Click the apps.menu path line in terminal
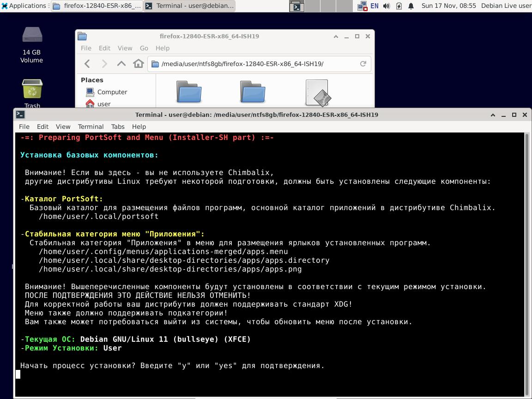532x399 pixels. pos(163,252)
